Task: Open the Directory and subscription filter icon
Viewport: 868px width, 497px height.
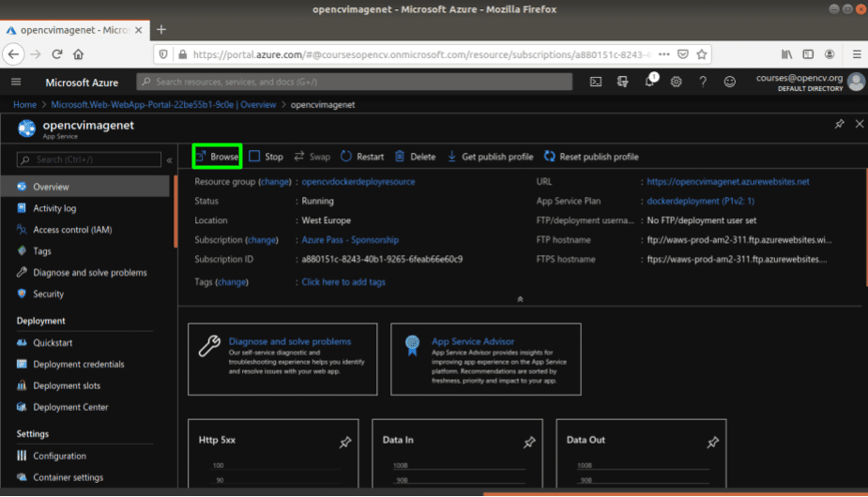Action: tap(623, 82)
